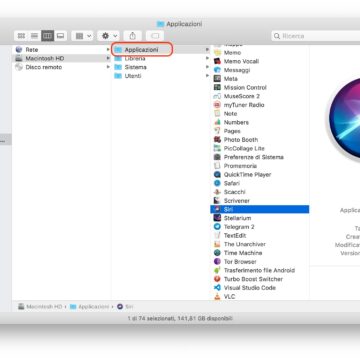This screenshot has width=360, height=360.
Task: Click the Scacchi chess icon
Action: (x=217, y=192)
